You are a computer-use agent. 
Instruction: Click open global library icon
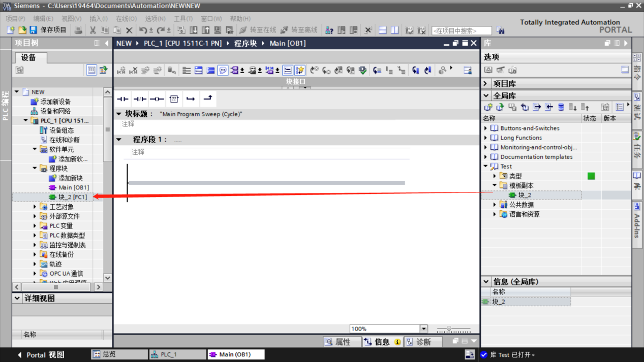[500, 107]
